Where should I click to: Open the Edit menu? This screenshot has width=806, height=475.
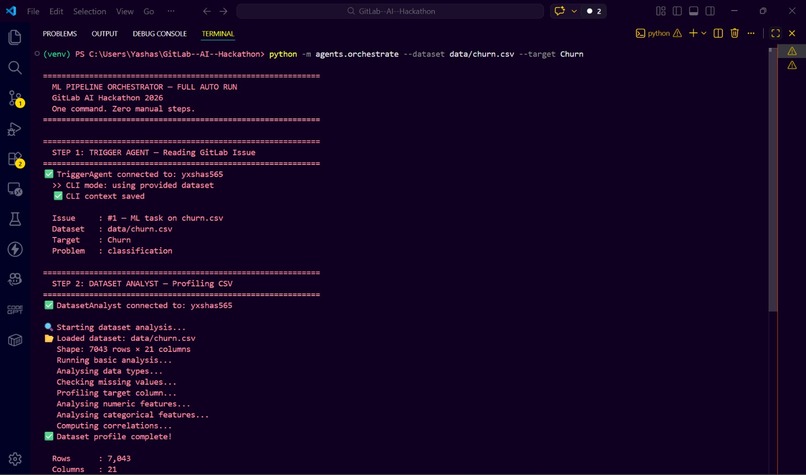pos(56,11)
